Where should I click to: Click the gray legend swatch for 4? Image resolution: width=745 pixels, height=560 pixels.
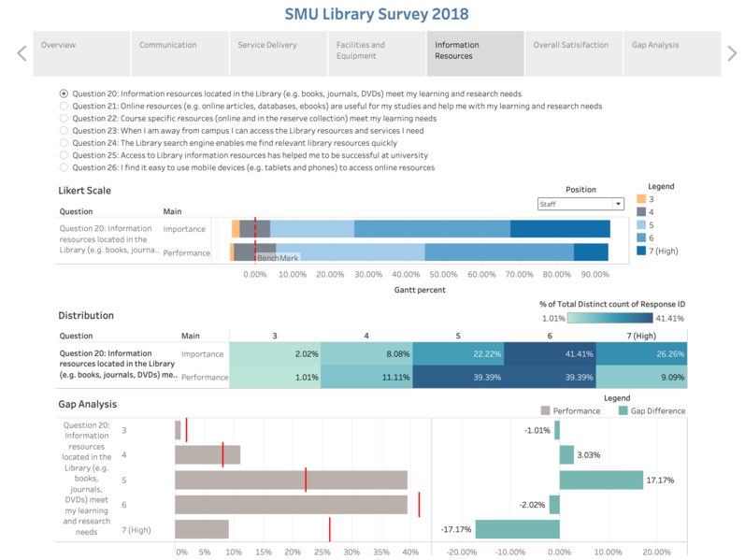641,212
